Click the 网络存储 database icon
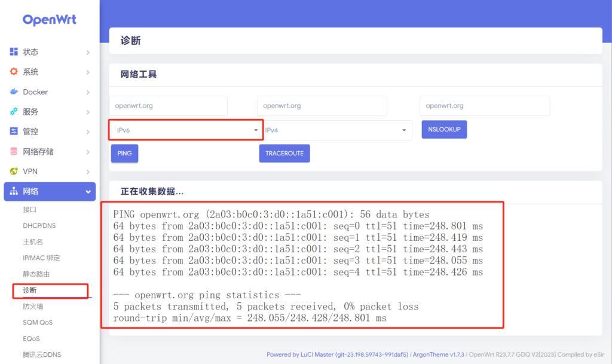 [x=14, y=151]
